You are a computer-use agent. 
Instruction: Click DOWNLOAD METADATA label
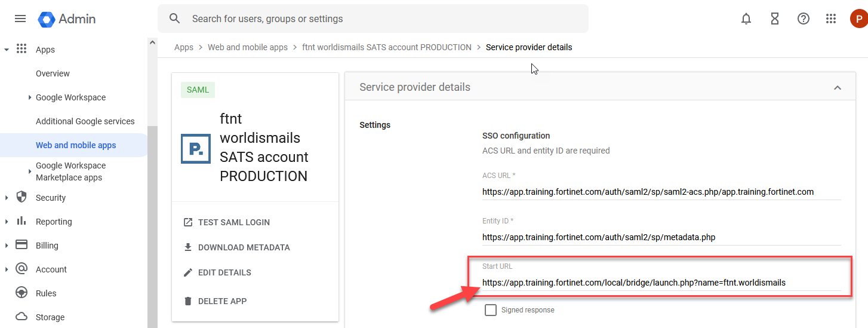click(244, 247)
